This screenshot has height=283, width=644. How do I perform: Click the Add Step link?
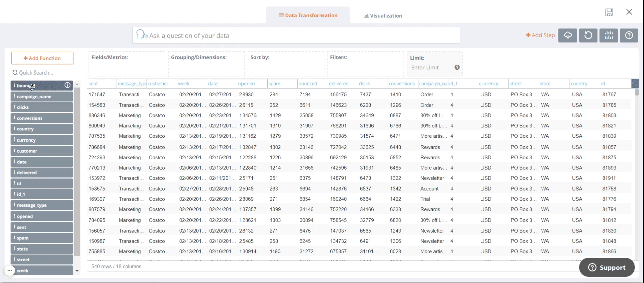point(540,35)
